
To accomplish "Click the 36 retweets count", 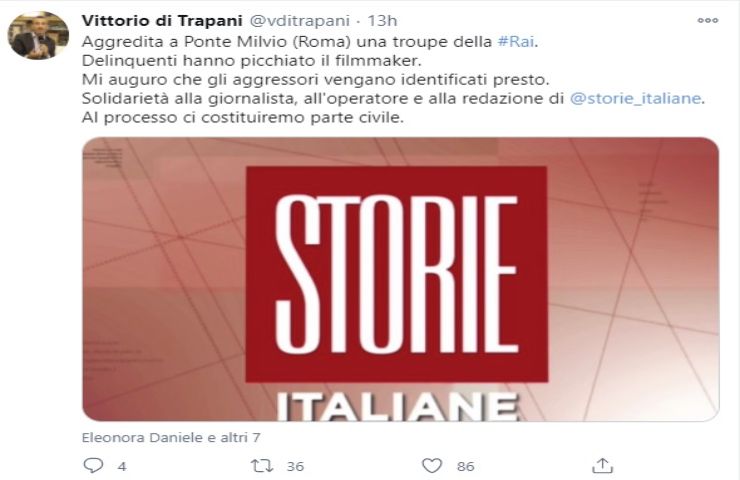I will 295,466.
